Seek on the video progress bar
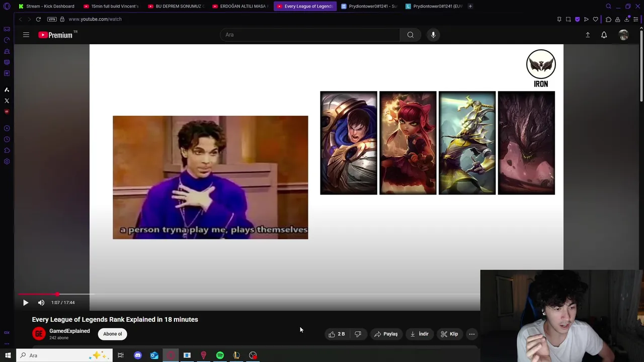The width and height of the screenshot is (644, 362). click(x=249, y=294)
